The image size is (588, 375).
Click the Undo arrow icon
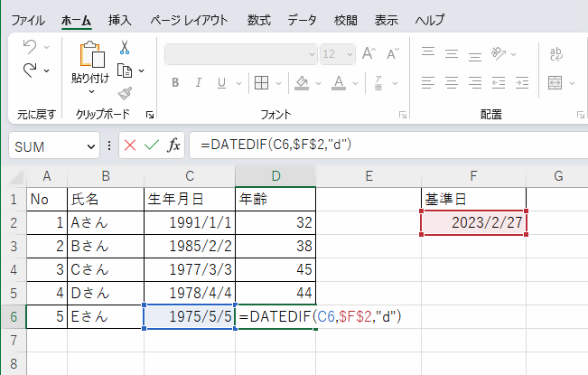(x=30, y=47)
